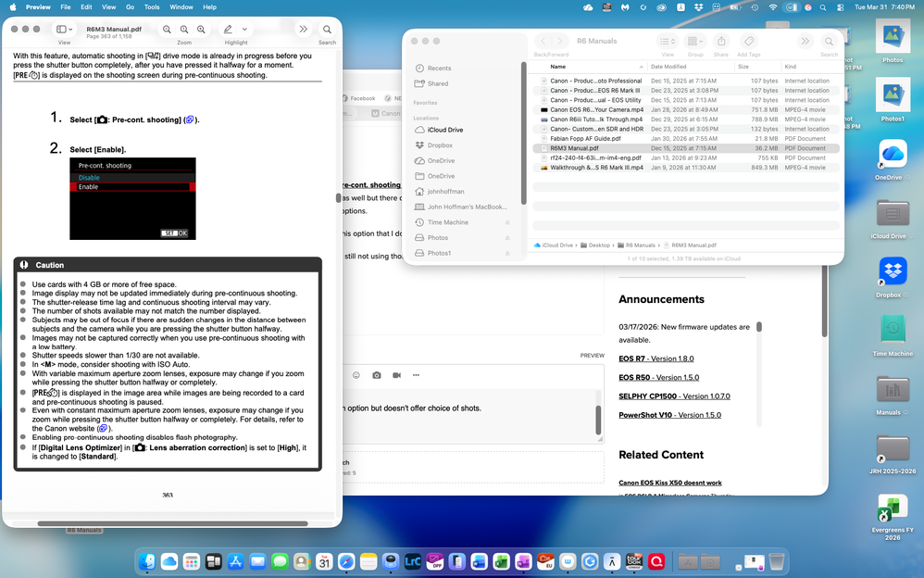The image size is (924, 578).
Task: Sort Finder list by Kind column
Action: tap(791, 67)
